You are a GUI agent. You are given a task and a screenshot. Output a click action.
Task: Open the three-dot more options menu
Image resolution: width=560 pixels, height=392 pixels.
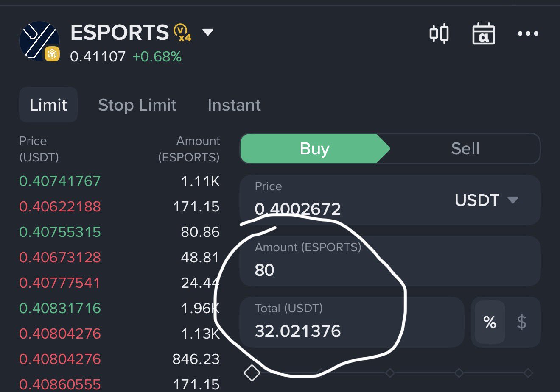click(x=528, y=33)
